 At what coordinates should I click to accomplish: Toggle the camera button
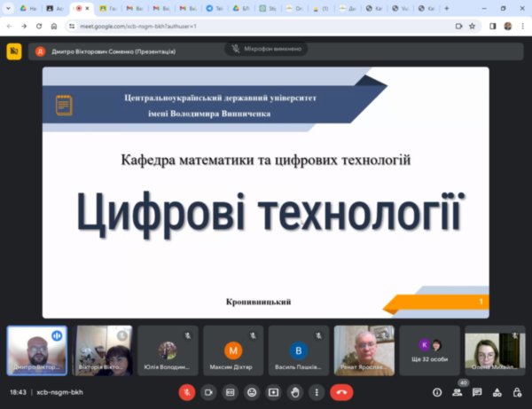click(209, 391)
